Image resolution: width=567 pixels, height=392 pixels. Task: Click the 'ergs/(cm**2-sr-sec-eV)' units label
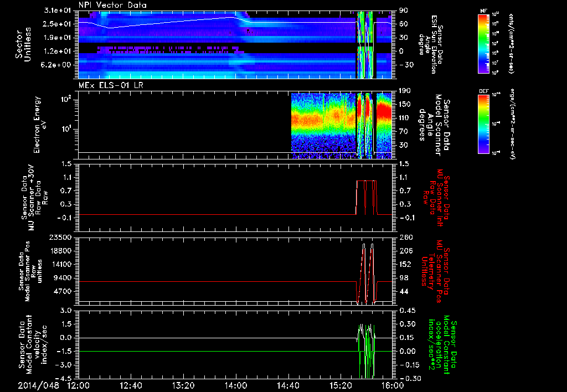pyautogui.click(x=512, y=123)
